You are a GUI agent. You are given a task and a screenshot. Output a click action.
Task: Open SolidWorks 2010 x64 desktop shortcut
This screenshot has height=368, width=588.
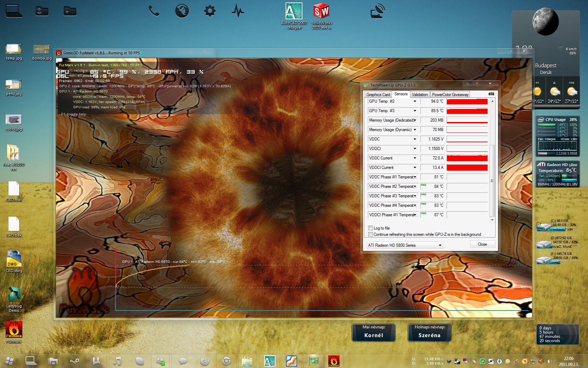point(321,16)
